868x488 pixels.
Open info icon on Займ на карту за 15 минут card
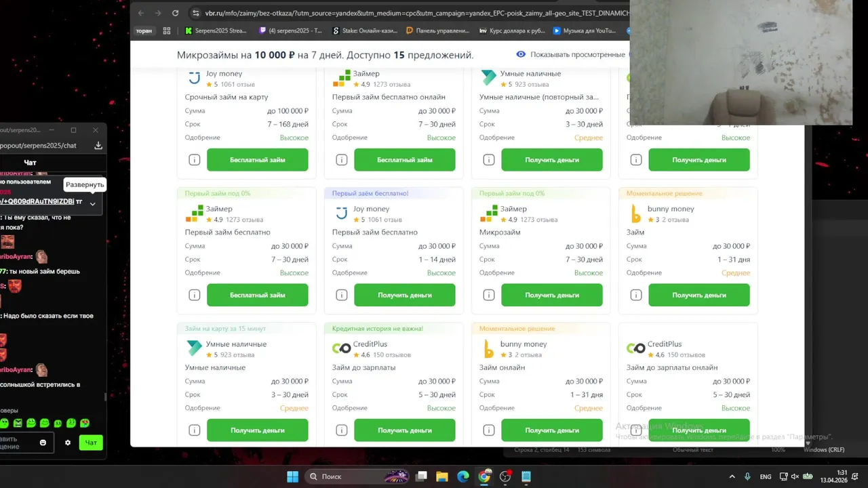point(195,430)
